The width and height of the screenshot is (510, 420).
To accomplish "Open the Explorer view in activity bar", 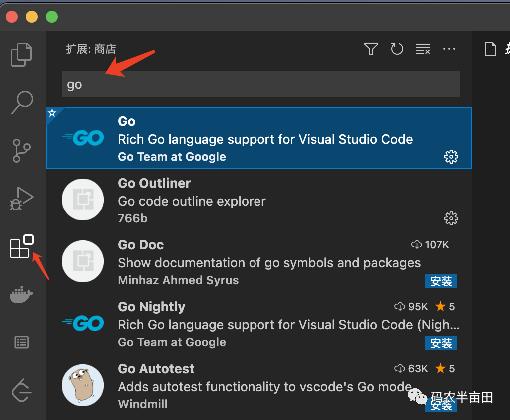I will [21, 55].
